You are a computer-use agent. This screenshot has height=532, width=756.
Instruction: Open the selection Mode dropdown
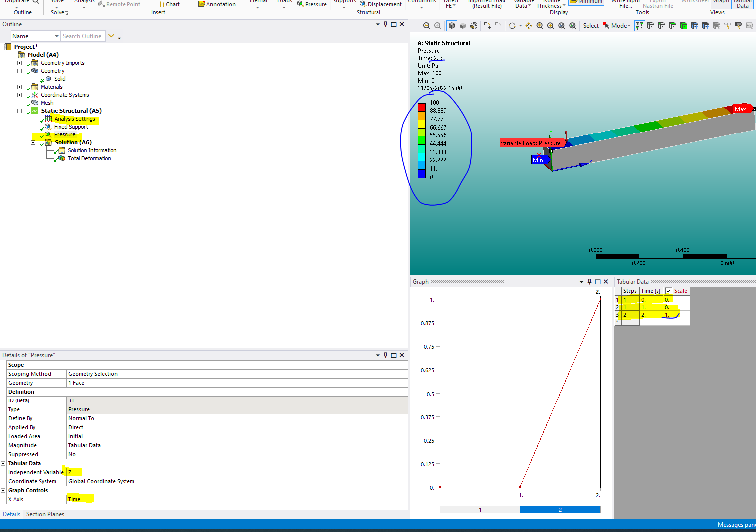621,26
